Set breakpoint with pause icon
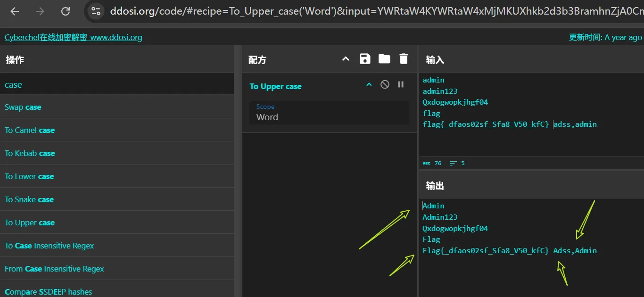The image size is (644, 297). point(401,85)
